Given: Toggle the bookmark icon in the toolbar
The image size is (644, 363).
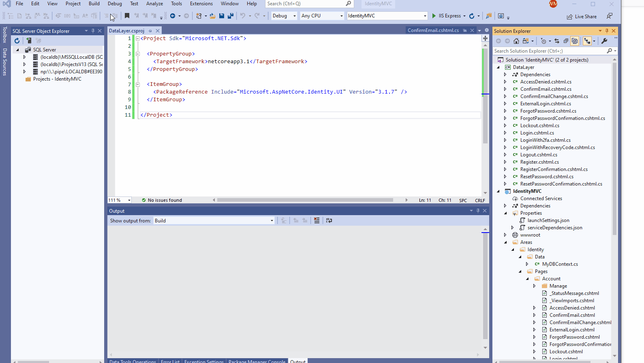Looking at the screenshot, I should pyautogui.click(x=127, y=16).
